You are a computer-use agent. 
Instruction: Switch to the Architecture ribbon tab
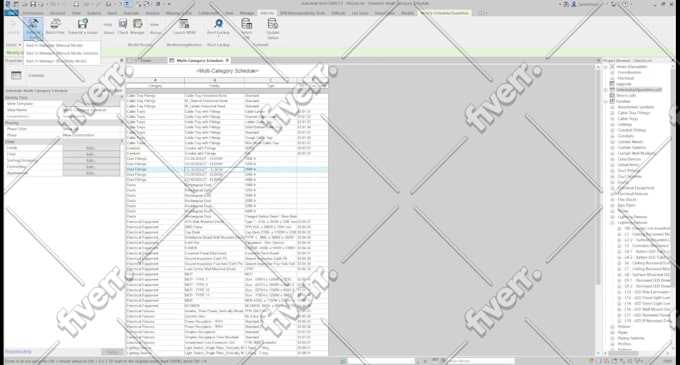point(33,13)
